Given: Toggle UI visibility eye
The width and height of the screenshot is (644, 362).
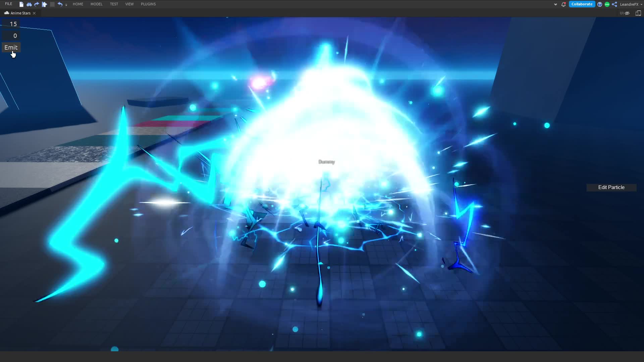Looking at the screenshot, I should (x=627, y=13).
